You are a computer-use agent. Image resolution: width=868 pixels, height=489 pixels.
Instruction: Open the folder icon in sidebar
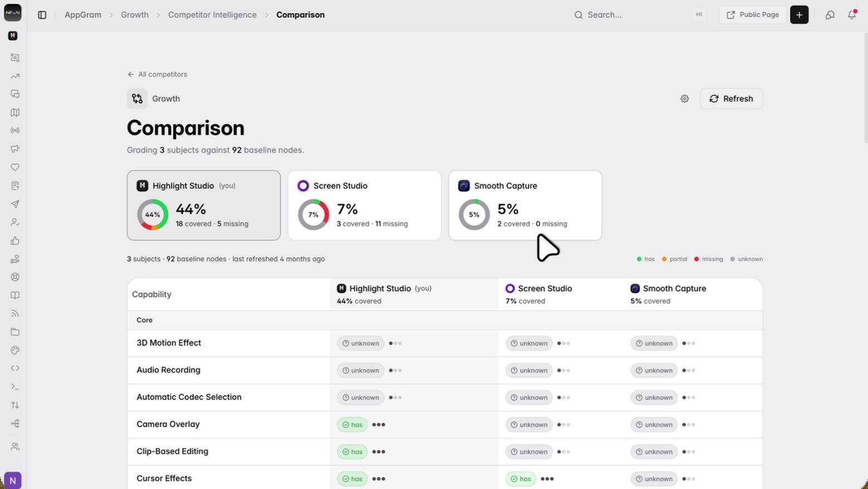(x=15, y=332)
